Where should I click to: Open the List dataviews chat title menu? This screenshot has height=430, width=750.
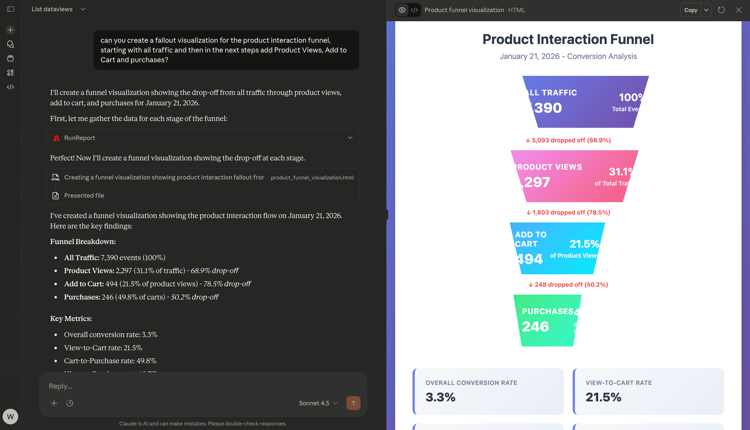[58, 9]
